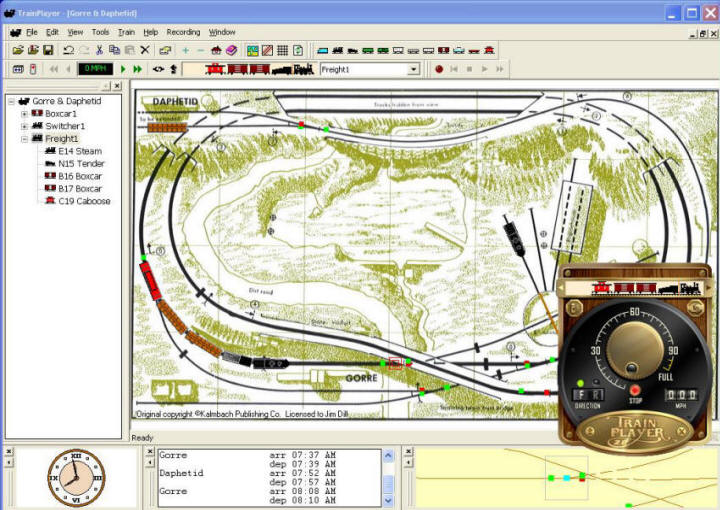This screenshot has height=510, width=720.
Task: Click the grid display toolbar icon
Action: pyautogui.click(x=283, y=50)
